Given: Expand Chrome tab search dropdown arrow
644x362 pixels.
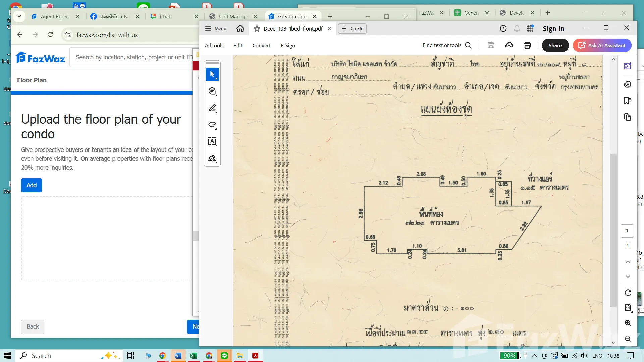Looking at the screenshot, I should tap(19, 16).
